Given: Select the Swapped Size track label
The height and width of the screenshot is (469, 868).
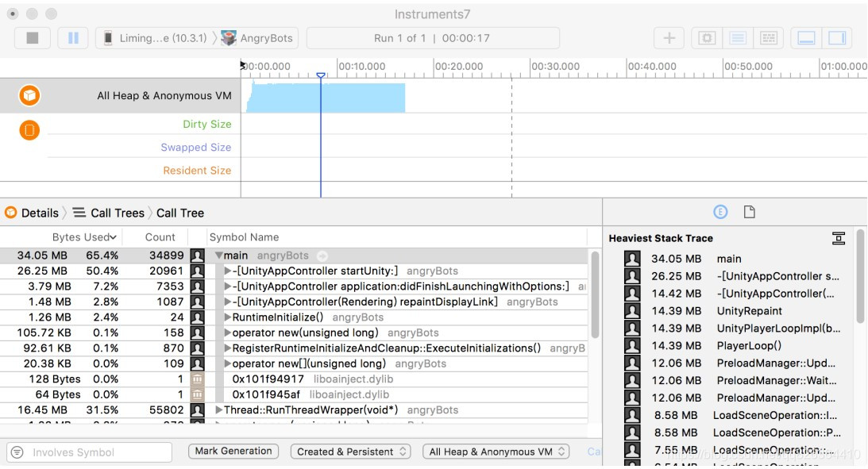Looking at the screenshot, I should 196,148.
